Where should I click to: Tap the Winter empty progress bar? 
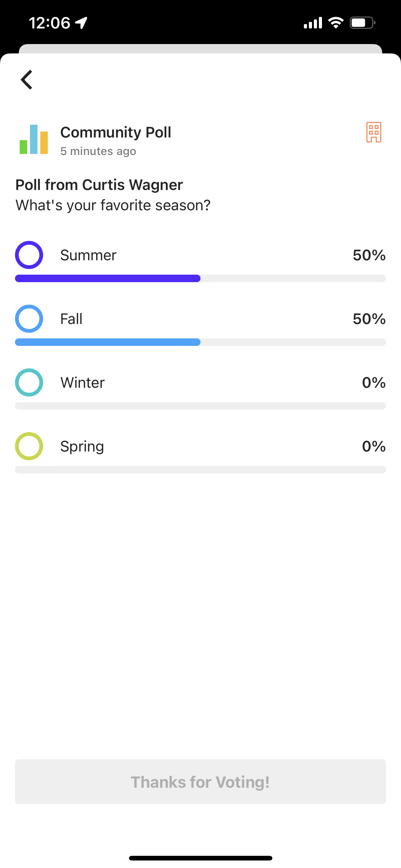coord(200,406)
